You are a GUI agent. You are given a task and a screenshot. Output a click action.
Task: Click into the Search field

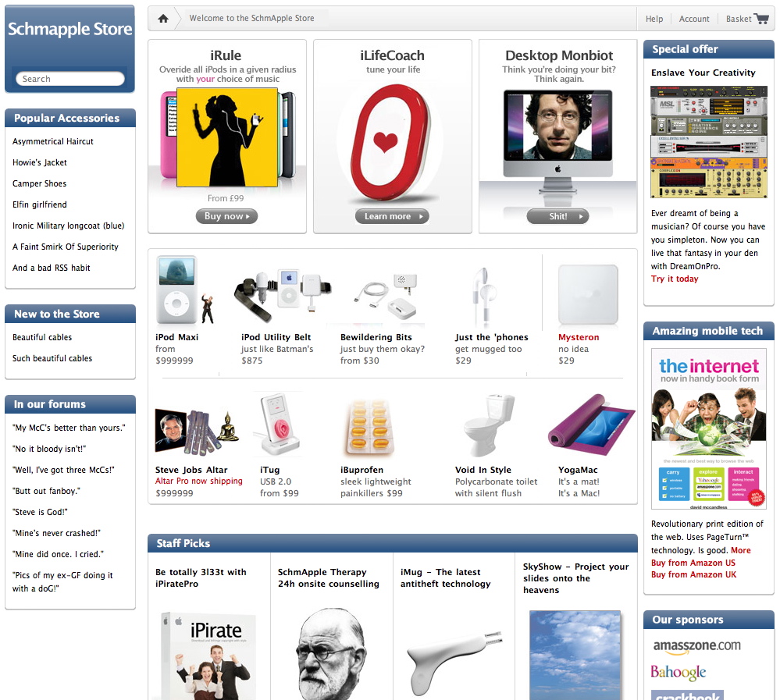coord(70,79)
